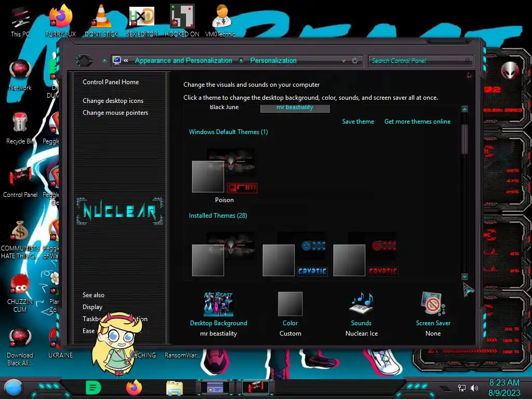Select the Black June theme
532x399 pixels.
coord(224,107)
